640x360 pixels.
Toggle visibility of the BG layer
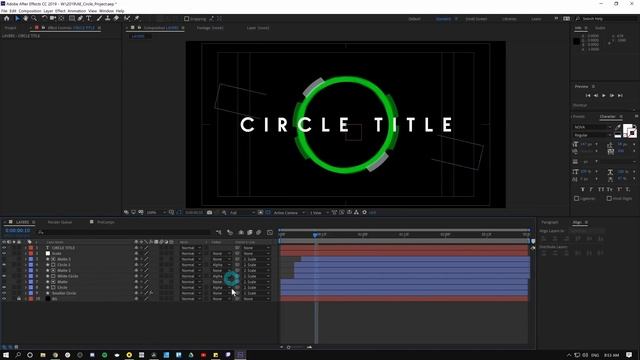pos(4,299)
